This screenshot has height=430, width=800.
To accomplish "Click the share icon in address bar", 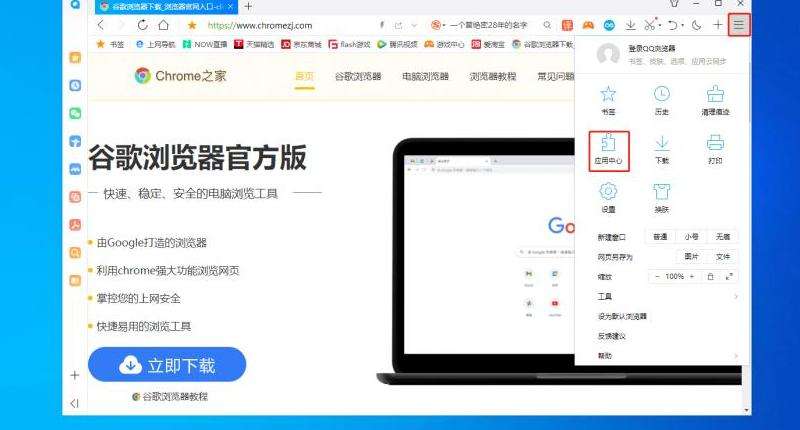I will [x=398, y=25].
